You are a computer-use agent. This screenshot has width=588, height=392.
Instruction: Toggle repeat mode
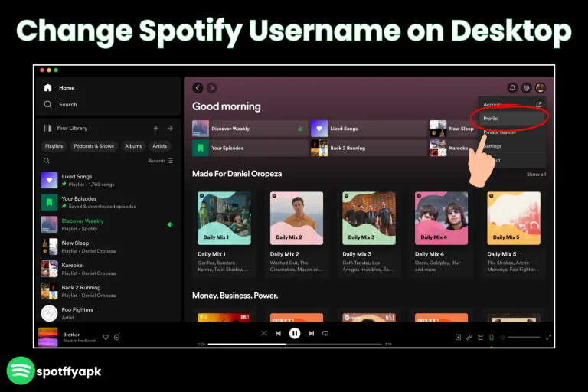(325, 333)
